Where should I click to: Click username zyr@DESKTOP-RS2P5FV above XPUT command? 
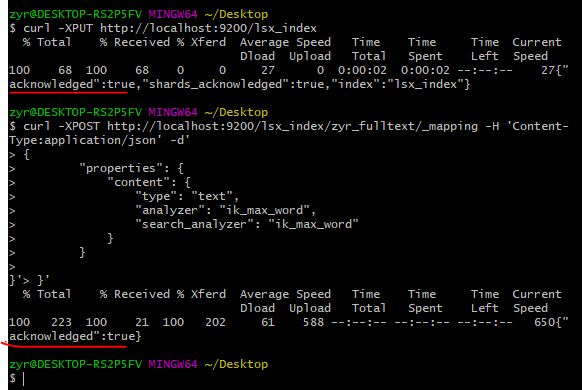tap(75, 14)
